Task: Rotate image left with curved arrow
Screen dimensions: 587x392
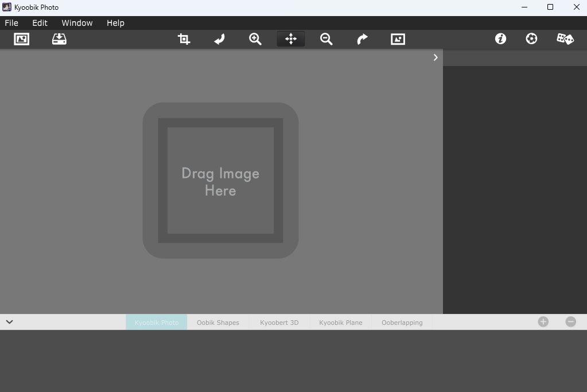Action: (219, 39)
